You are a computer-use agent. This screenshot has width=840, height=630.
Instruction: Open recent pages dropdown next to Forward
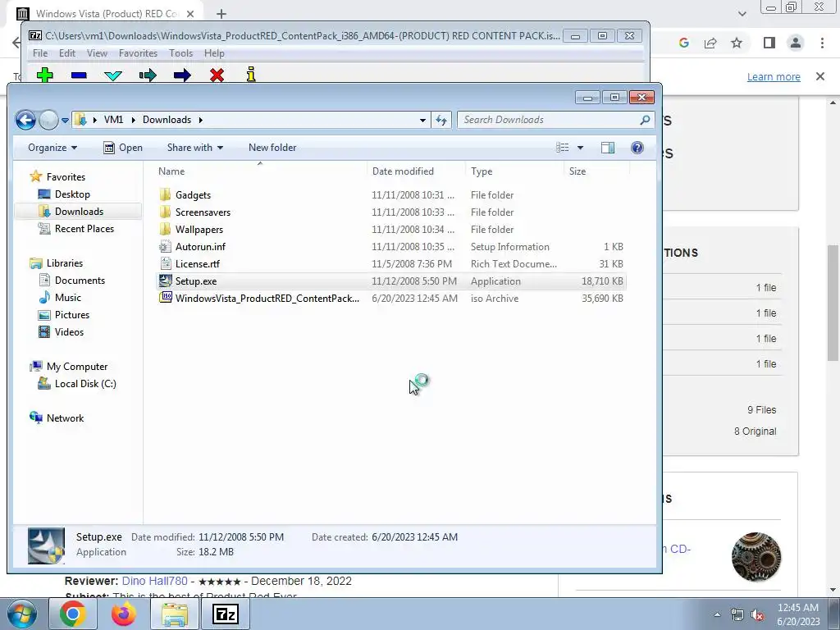(x=65, y=120)
